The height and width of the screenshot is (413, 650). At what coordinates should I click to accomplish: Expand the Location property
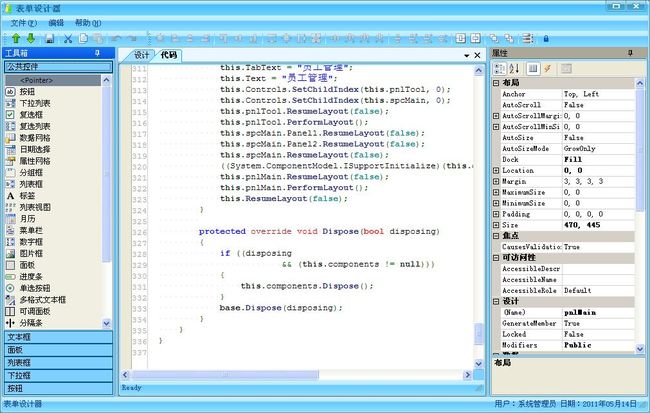(496, 170)
